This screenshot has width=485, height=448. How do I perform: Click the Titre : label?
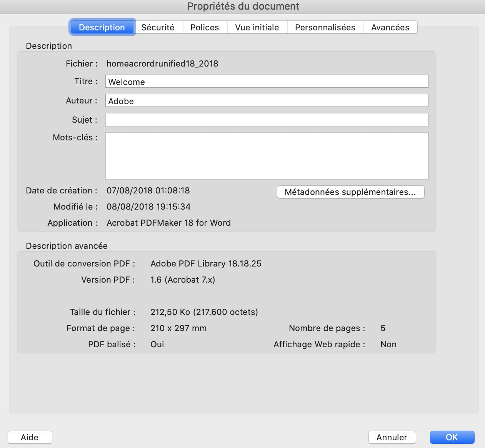pos(86,81)
